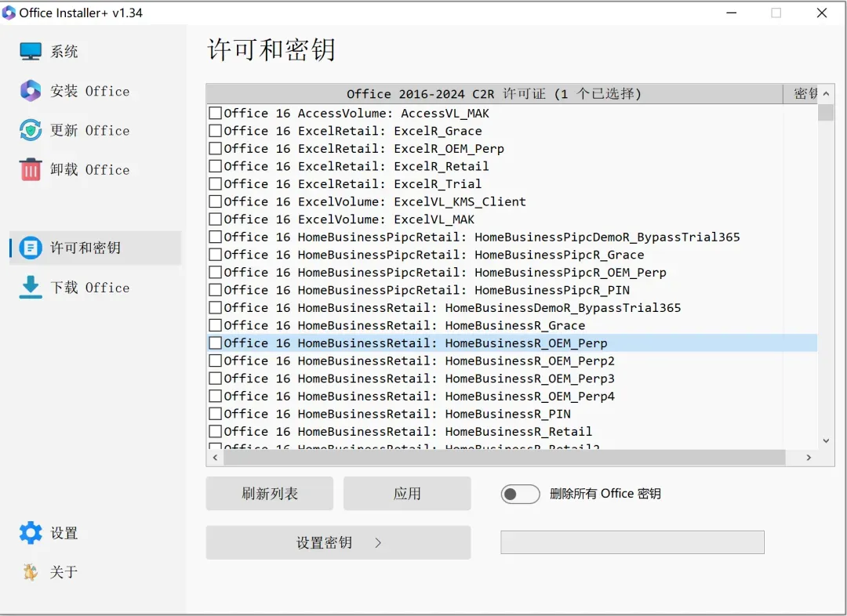Select row HomeBusinessPipcDemoR_BypassTrial365
The image size is (847, 616).
click(512, 237)
